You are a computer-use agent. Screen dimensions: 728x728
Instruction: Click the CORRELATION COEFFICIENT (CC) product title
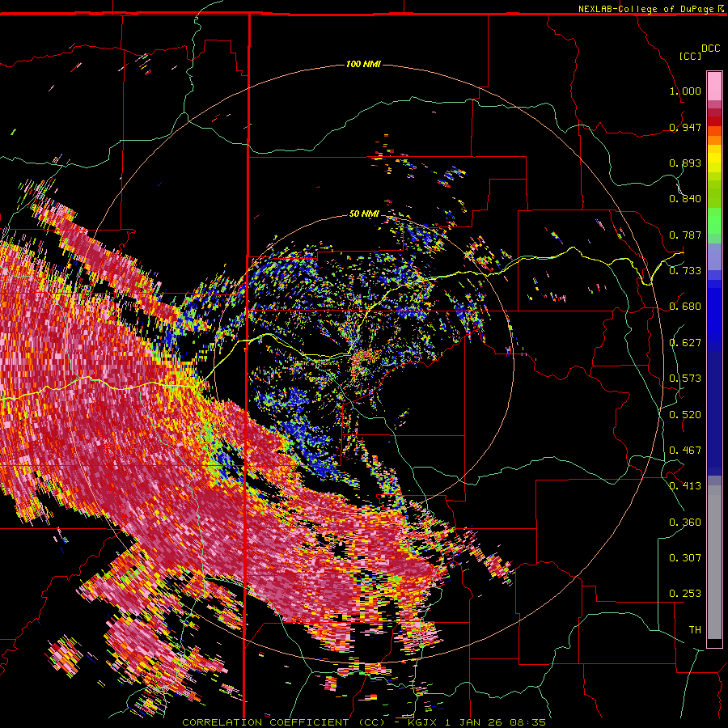point(283,722)
